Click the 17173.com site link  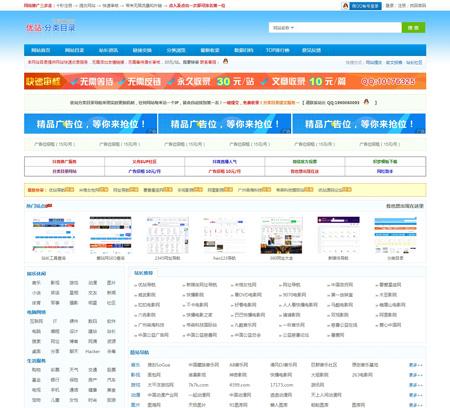coord(282,385)
